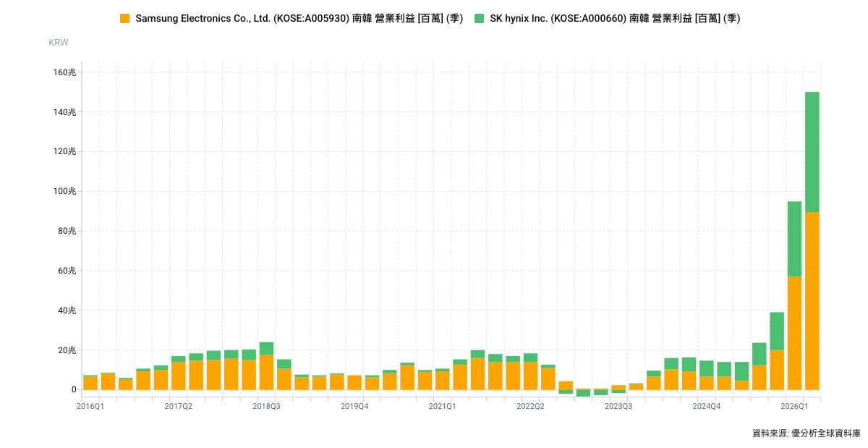
Task: Select the 2023Q3 x-axis label
Action: (x=618, y=407)
